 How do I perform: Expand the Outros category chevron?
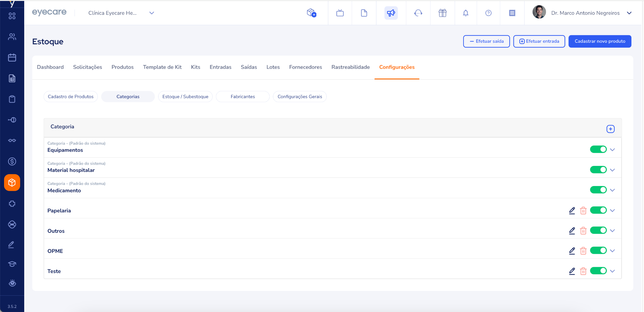(612, 231)
